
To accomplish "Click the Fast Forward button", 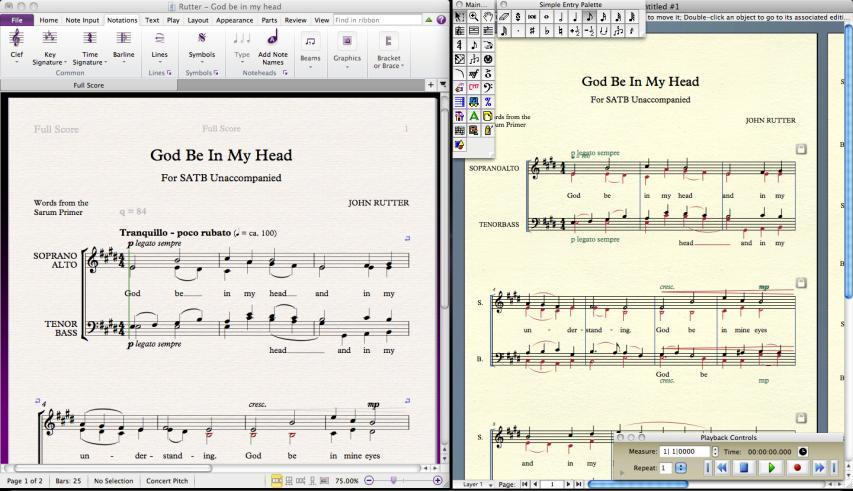I will click(819, 467).
